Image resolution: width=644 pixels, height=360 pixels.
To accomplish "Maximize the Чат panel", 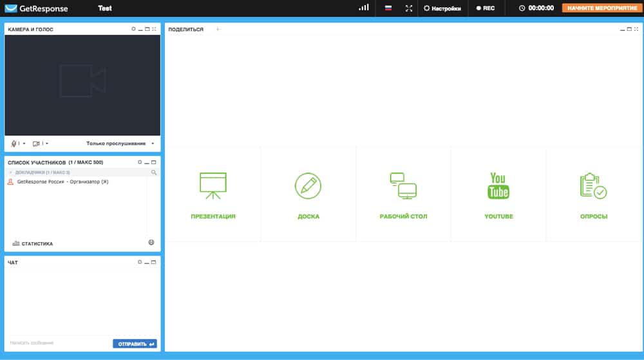I will coord(154,262).
